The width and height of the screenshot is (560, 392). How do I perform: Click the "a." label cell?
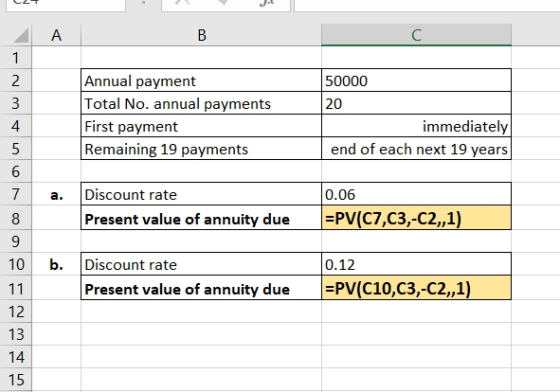(x=56, y=194)
